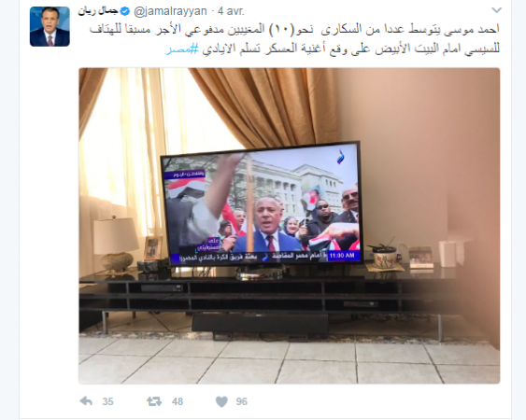The height and width of the screenshot is (420, 526).
Task: Click the reply arrow icon
Action: tap(86, 401)
